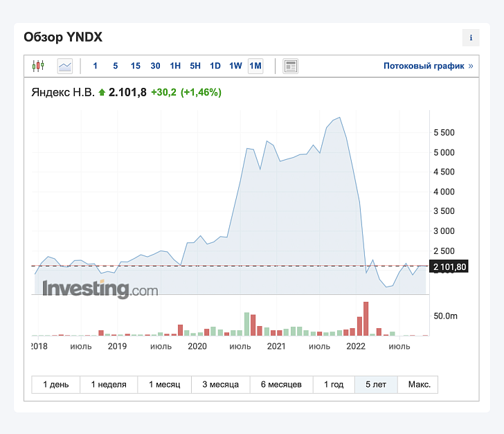
Task: Open the news overlay icon in toolbar
Action: (290, 66)
